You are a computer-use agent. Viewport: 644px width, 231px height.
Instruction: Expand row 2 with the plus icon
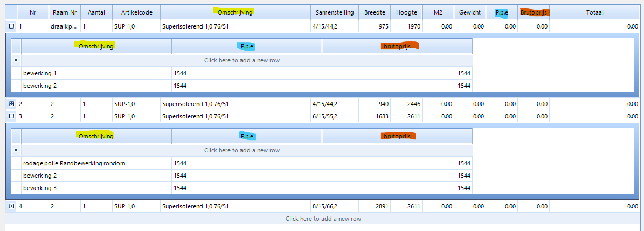11,103
